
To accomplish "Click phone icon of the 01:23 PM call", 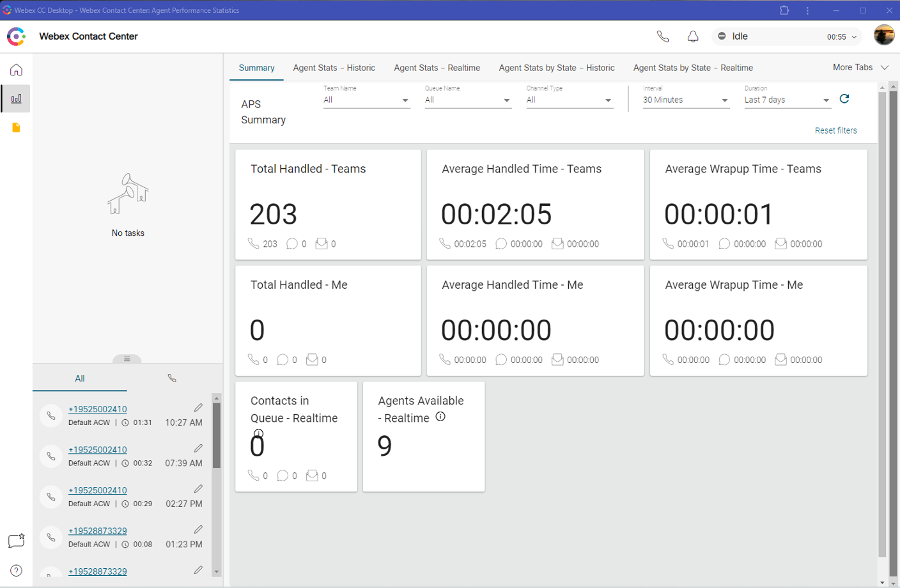I will click(x=51, y=538).
